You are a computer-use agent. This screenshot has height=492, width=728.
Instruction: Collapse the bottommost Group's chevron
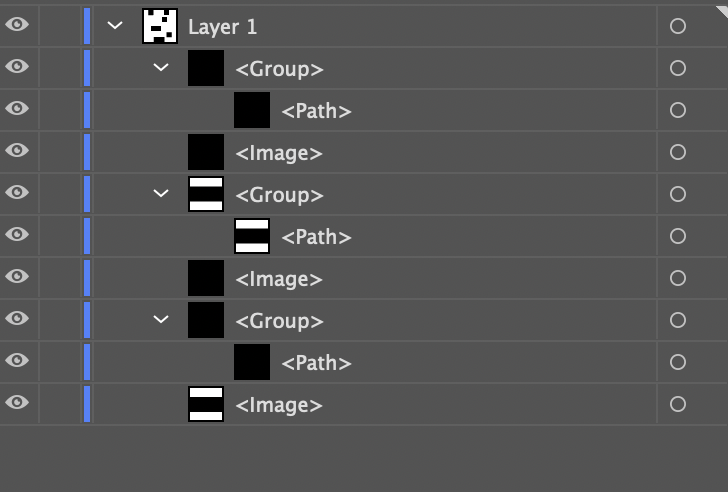pyautogui.click(x=161, y=320)
